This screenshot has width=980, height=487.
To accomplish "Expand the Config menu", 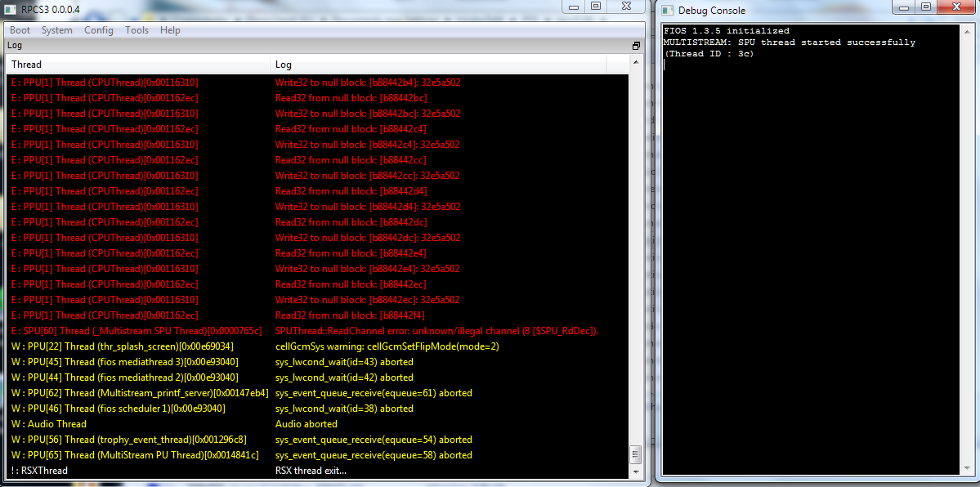I will 99,30.
